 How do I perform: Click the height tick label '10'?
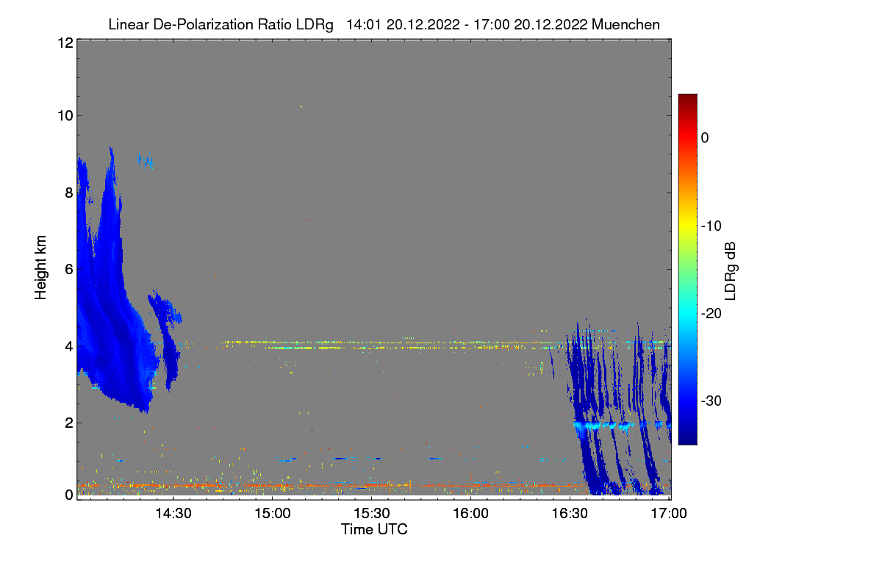click(65, 115)
